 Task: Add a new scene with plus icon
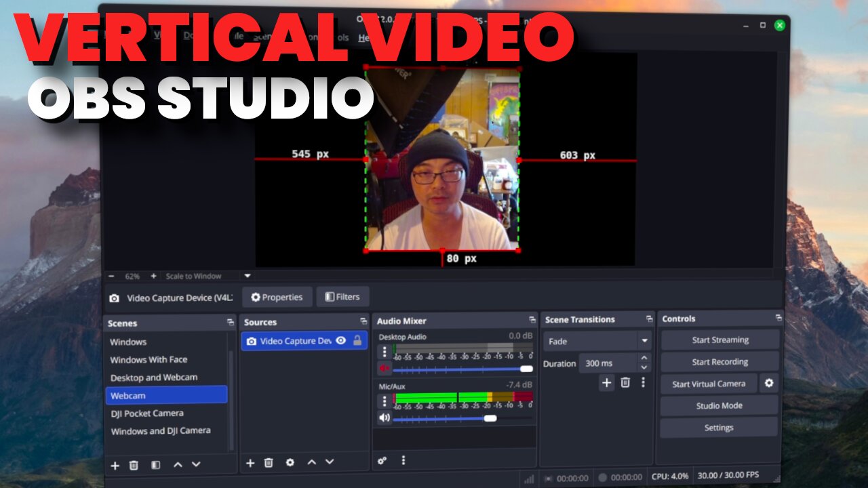[115, 465]
